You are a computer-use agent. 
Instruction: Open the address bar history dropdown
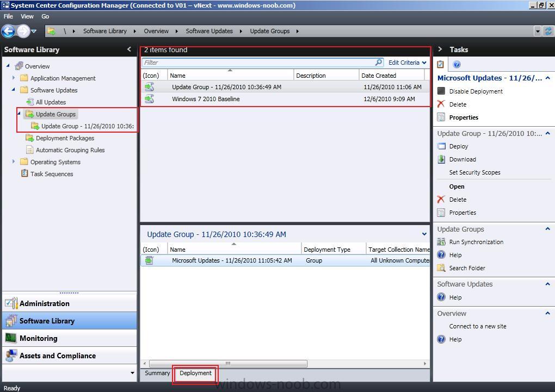point(538,31)
